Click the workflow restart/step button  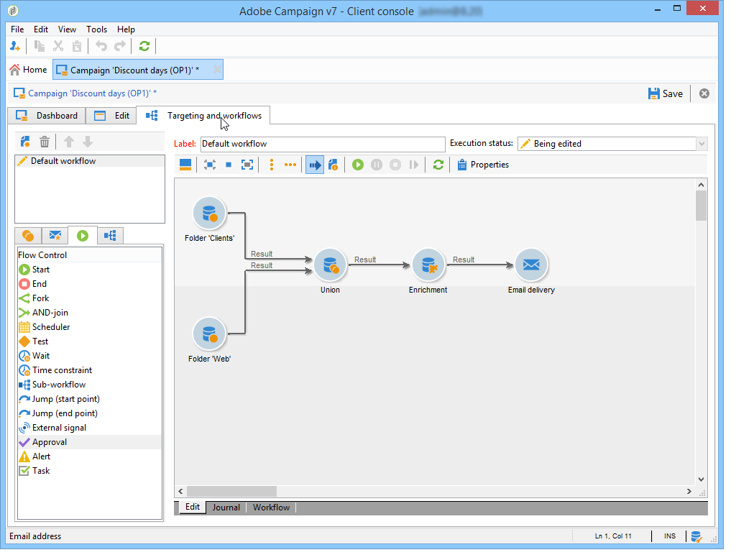tap(413, 165)
